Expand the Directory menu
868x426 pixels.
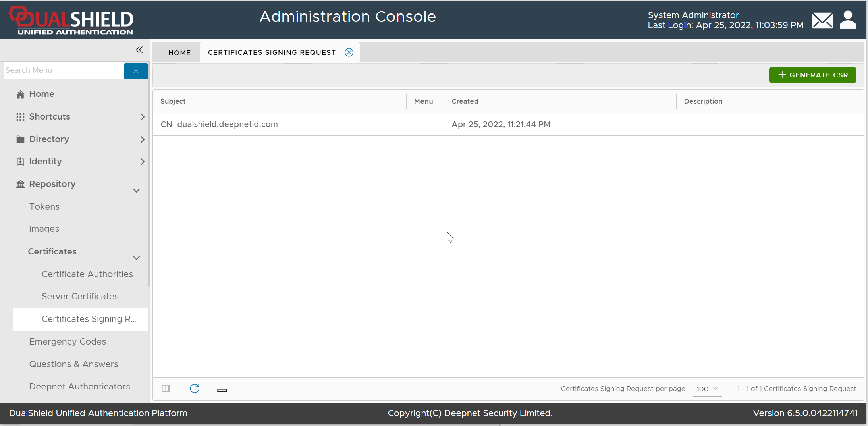(142, 139)
